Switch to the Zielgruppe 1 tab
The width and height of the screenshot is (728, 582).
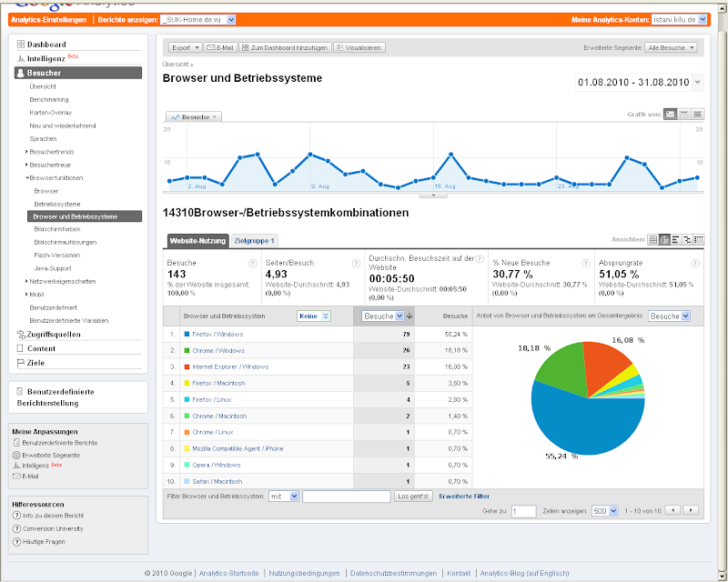click(255, 241)
